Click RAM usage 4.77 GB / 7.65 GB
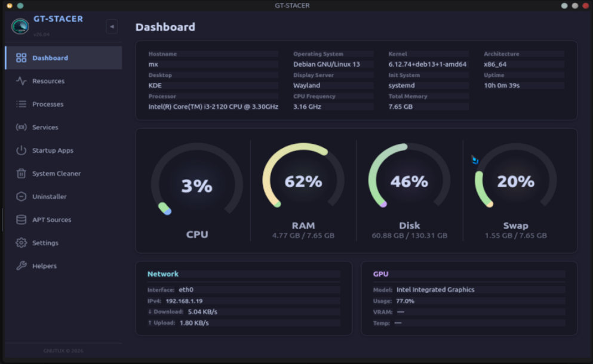Screen dimensions: 593x364 point(303,236)
